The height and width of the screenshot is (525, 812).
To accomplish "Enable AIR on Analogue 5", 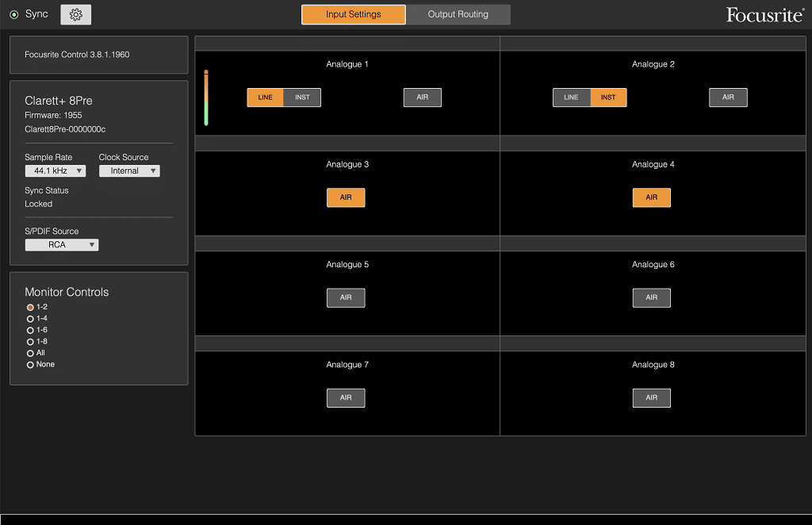I will point(346,297).
